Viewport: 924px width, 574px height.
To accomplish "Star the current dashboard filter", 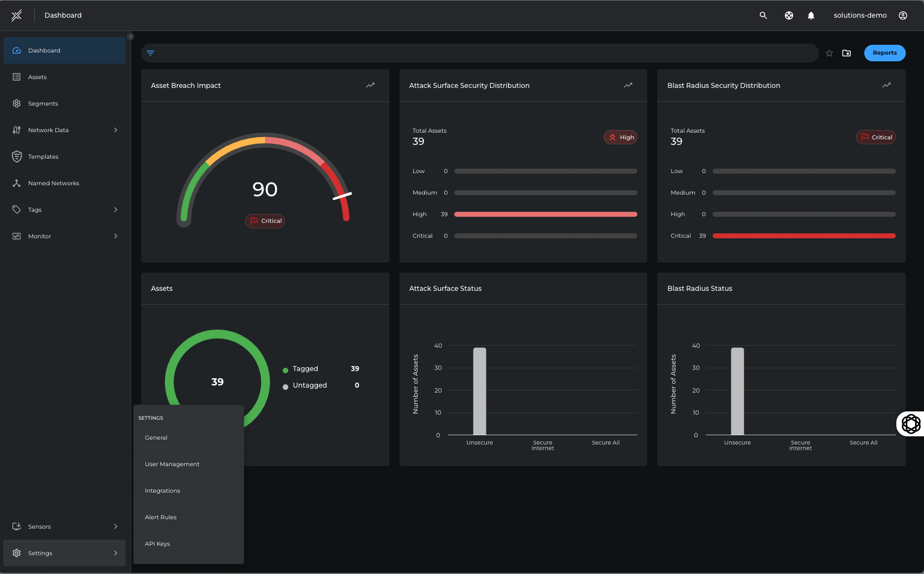I will (829, 53).
